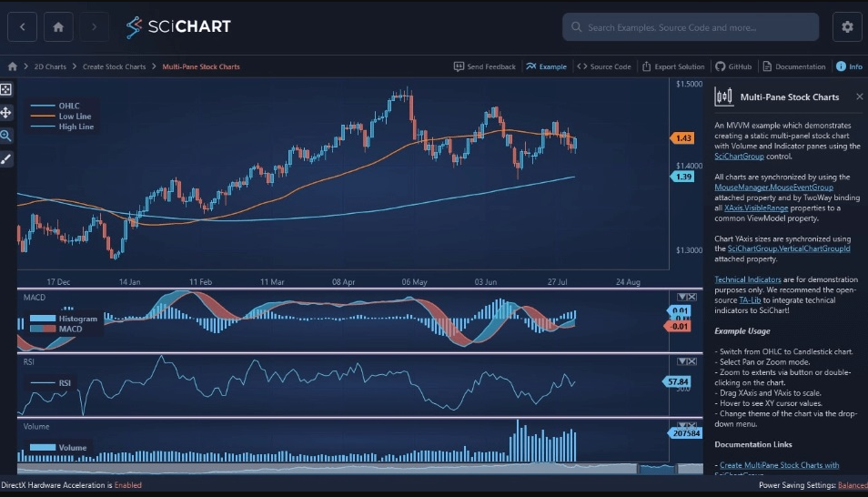Click the Volume legend entry
Screen dimensions: 868x497
pos(58,447)
